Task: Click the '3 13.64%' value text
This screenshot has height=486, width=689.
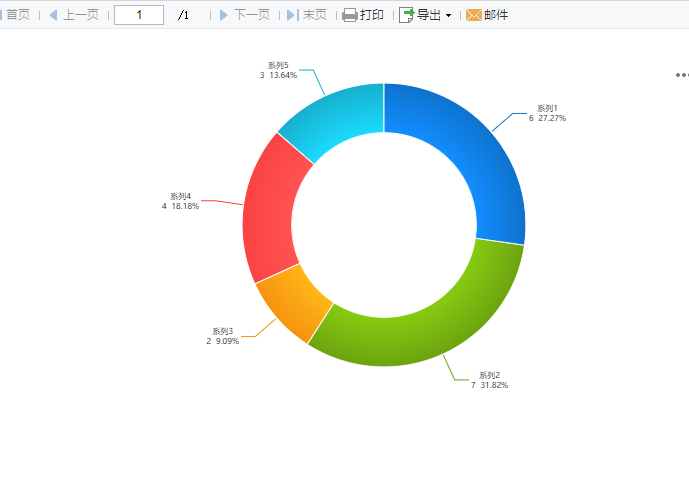Action: 279,75
